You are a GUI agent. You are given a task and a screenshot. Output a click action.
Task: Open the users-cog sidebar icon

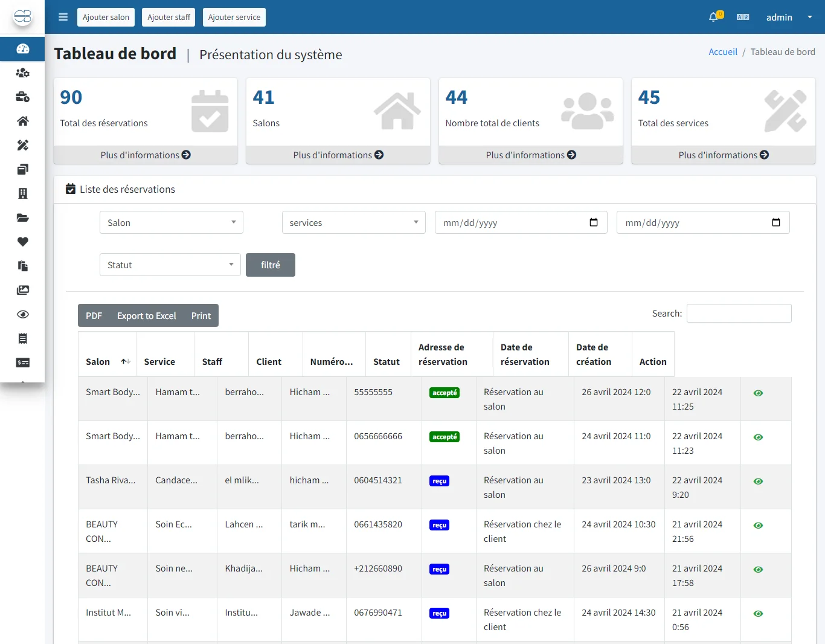coord(22,73)
